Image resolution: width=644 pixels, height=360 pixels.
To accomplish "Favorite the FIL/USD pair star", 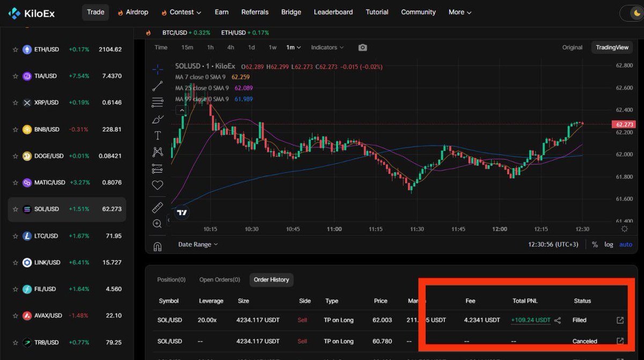I will click(16, 289).
